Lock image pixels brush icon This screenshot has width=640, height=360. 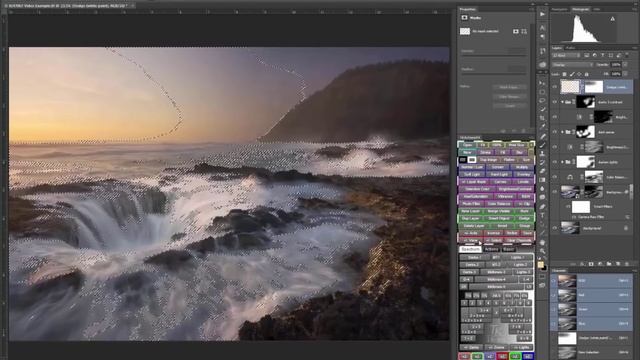tap(572, 74)
